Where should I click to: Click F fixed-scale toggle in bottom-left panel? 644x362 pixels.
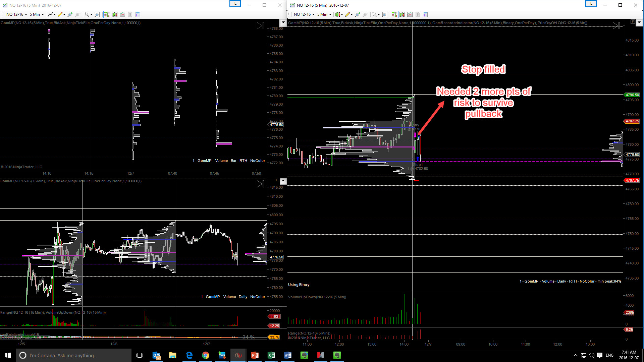click(x=277, y=180)
